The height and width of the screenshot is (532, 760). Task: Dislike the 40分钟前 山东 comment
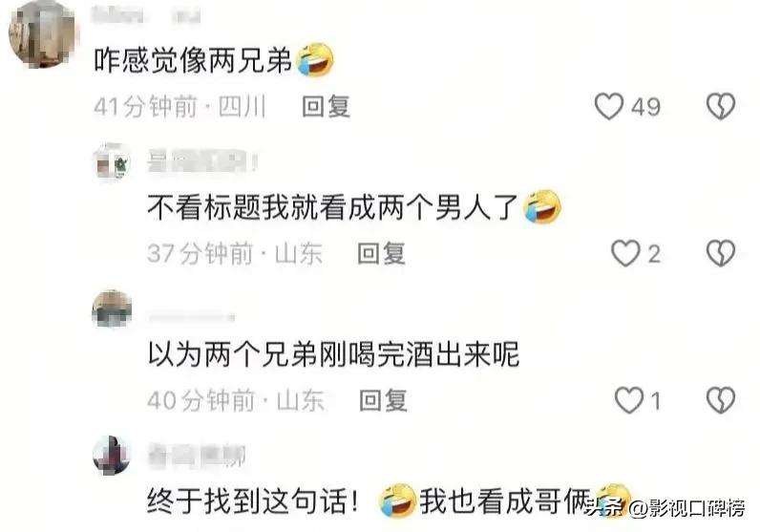click(721, 400)
